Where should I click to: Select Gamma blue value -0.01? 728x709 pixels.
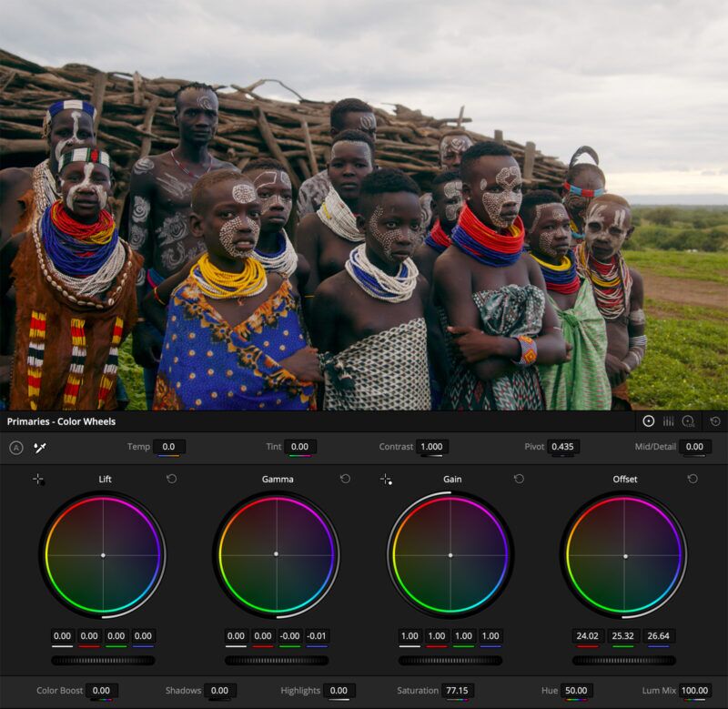coord(317,636)
